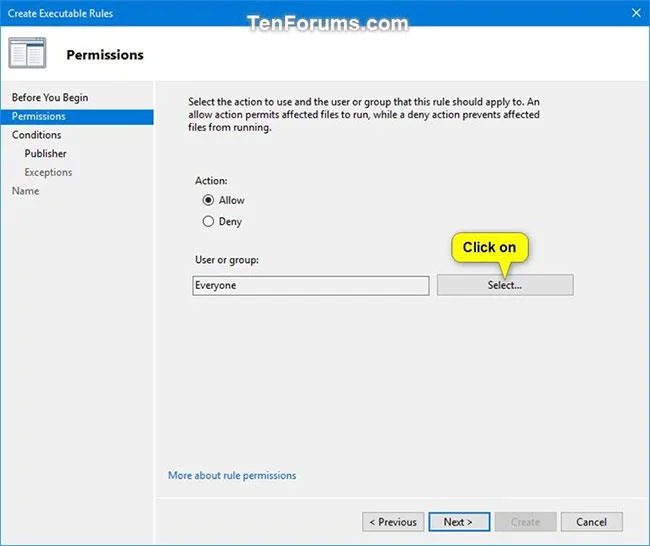Close the Create Executable Rules dialog

pos(636,13)
